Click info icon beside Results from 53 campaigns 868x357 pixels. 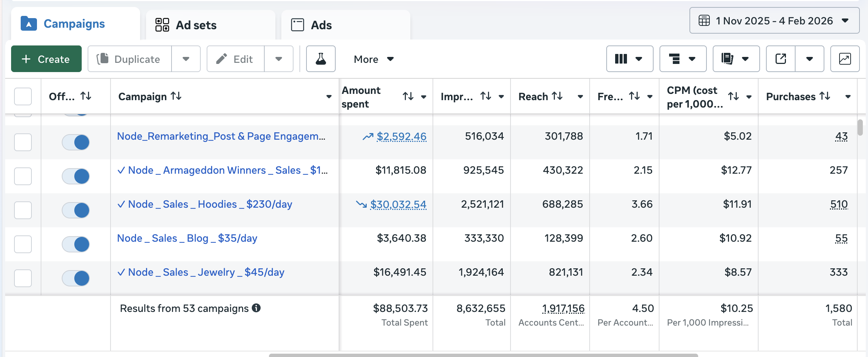[256, 308]
